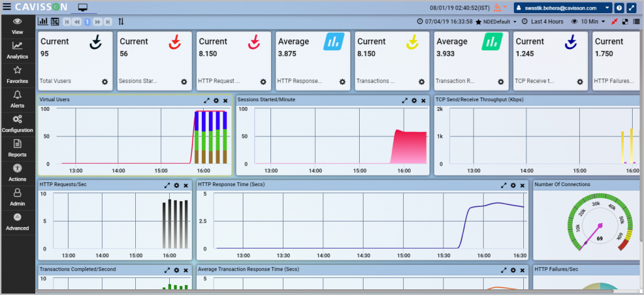The height and width of the screenshot is (295, 644).
Task: Maximize the Virtual Users graph panel
Action: [206, 100]
